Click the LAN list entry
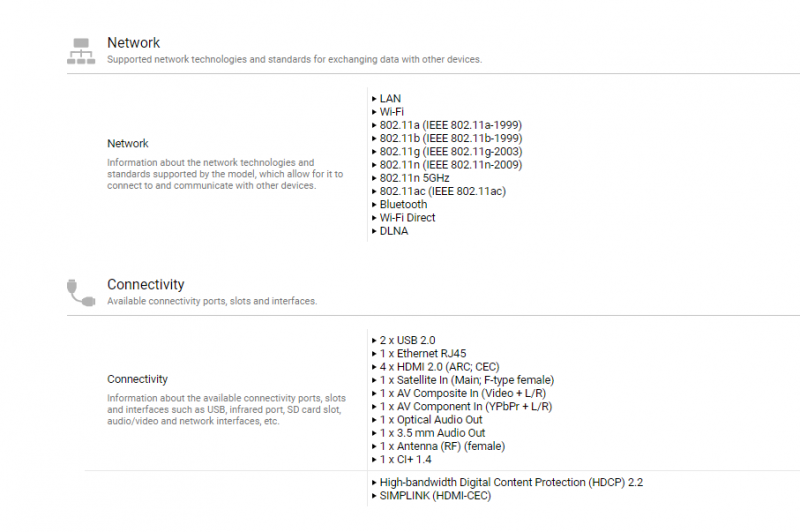The height and width of the screenshot is (532, 800). pyautogui.click(x=389, y=99)
